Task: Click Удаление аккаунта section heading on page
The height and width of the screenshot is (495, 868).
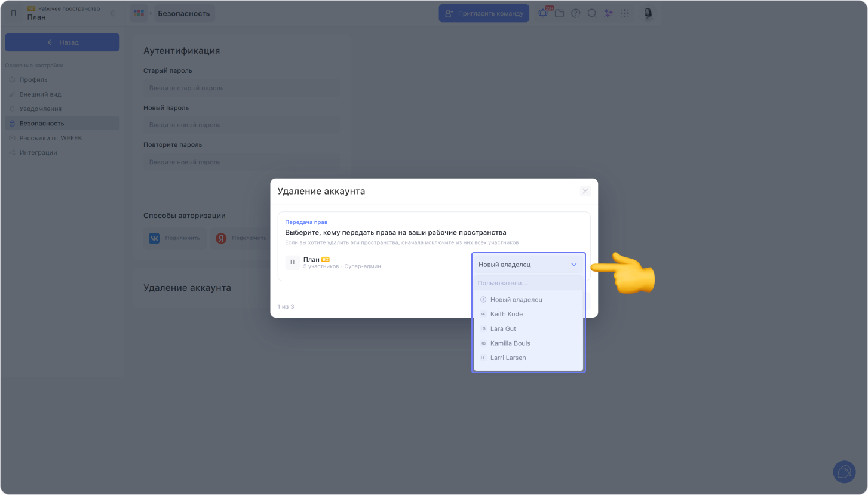Action: pyautogui.click(x=187, y=288)
